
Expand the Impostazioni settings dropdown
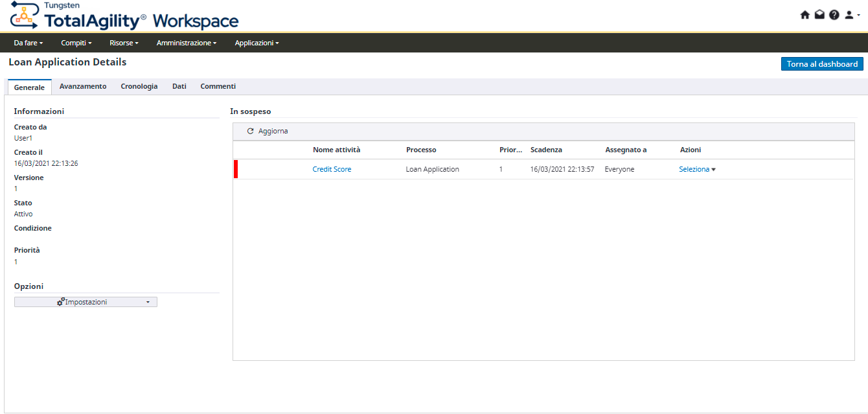(x=86, y=302)
